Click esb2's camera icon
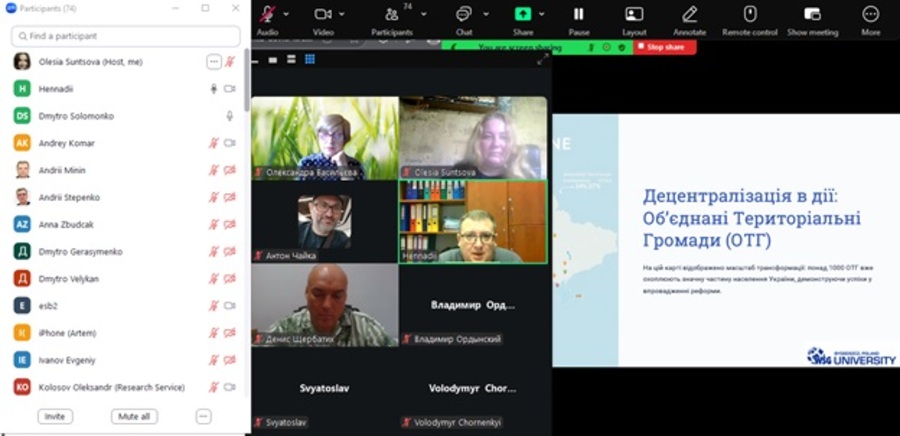This screenshot has width=900, height=436. click(230, 306)
